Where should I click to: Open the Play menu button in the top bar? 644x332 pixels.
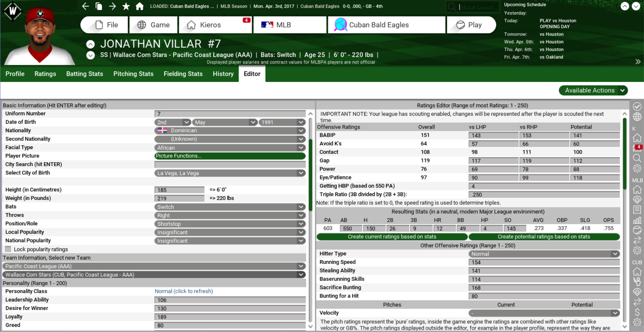472,25
